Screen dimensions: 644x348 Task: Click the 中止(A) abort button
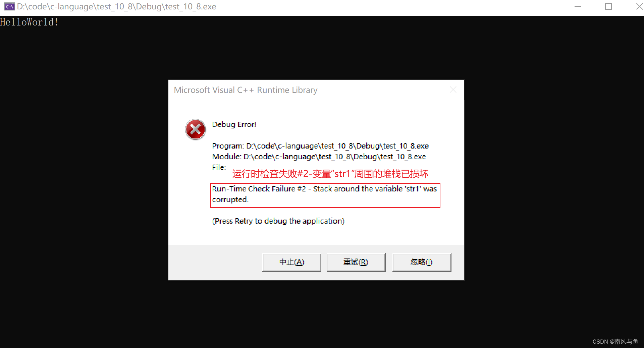[291, 262]
